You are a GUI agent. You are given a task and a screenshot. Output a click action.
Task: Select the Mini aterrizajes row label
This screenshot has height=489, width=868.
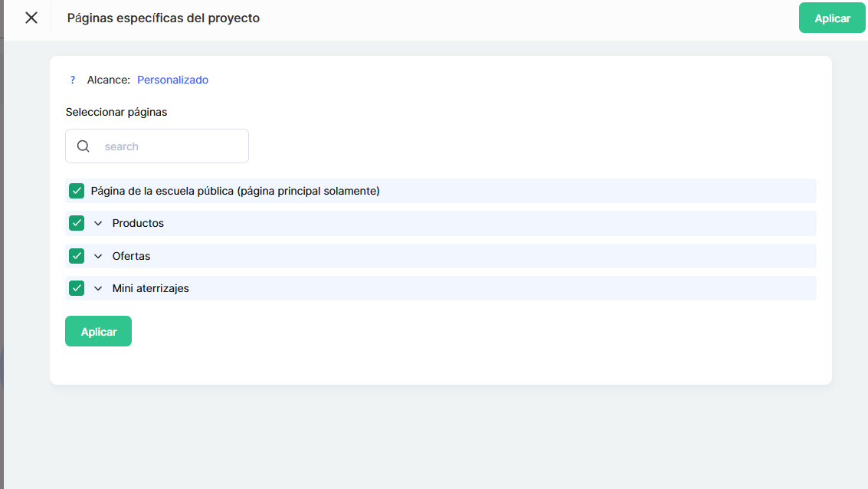point(150,288)
